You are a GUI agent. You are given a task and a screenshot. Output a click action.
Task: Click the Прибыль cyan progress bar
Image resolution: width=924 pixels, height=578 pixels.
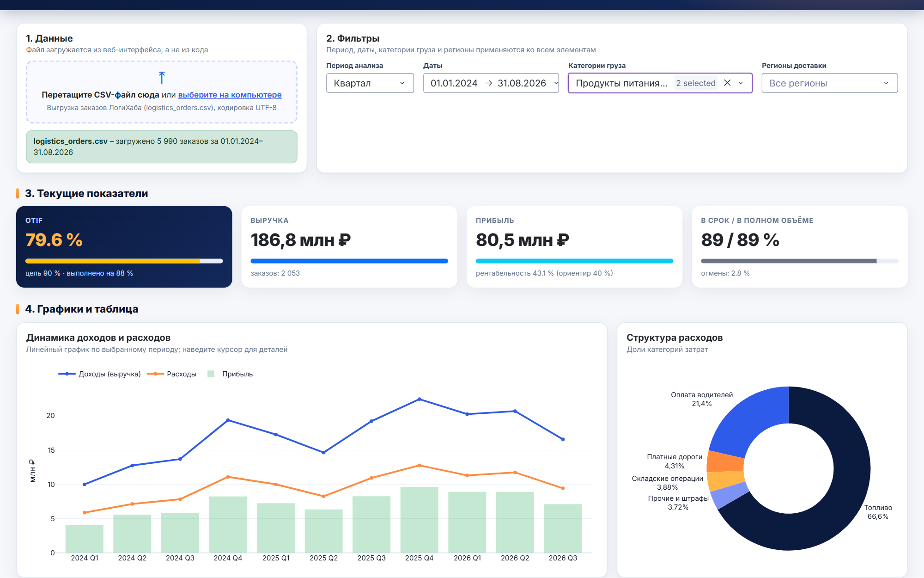574,261
